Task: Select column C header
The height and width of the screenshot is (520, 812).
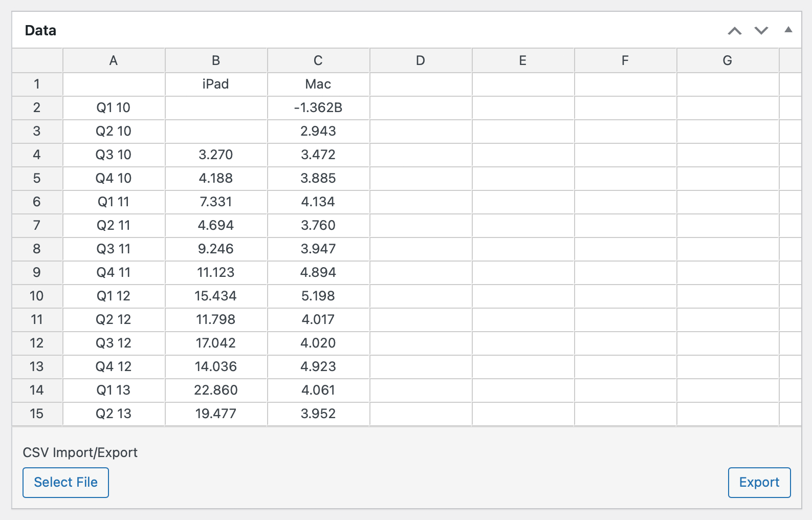Action: (x=318, y=60)
